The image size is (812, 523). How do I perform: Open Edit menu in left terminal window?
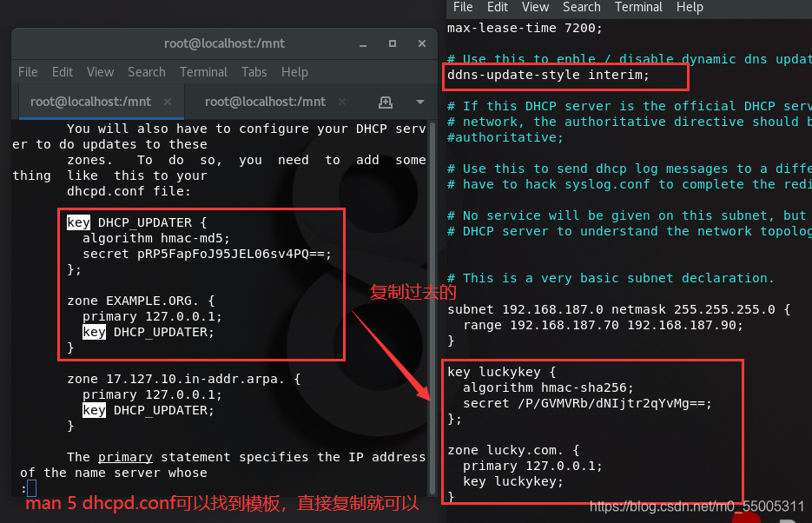[x=63, y=72]
